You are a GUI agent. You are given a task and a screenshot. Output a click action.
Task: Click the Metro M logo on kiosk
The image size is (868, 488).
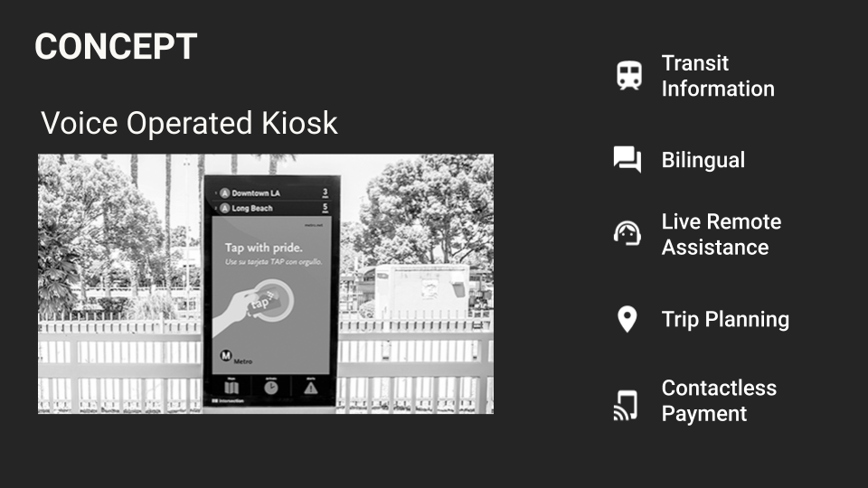point(226,355)
